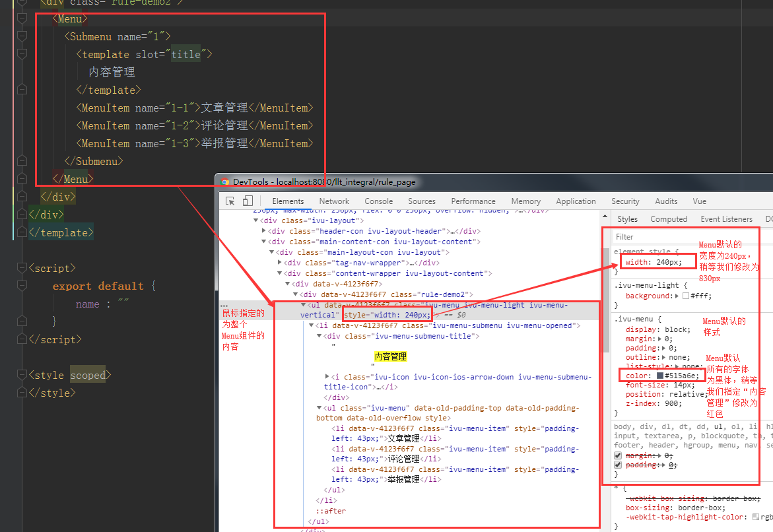773x532 pixels.
Task: Fold the style scoped tag in editor gutter
Action: (x=22, y=375)
